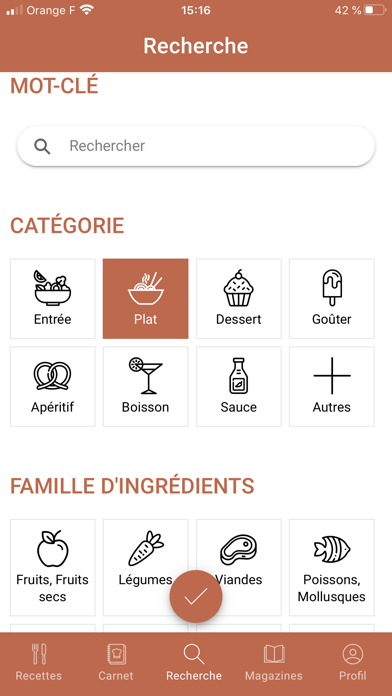
Task: Toggle the Fruits, Fruits secs ingredient filter
Action: tap(52, 568)
